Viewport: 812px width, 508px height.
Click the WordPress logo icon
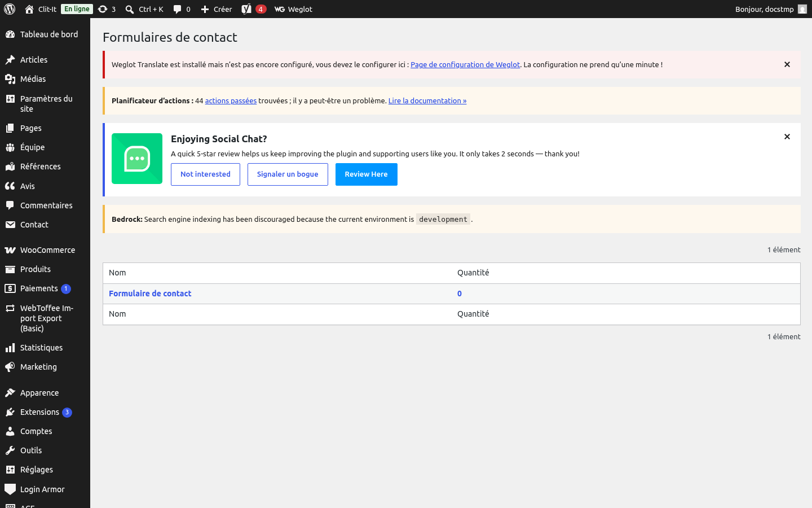[10, 9]
